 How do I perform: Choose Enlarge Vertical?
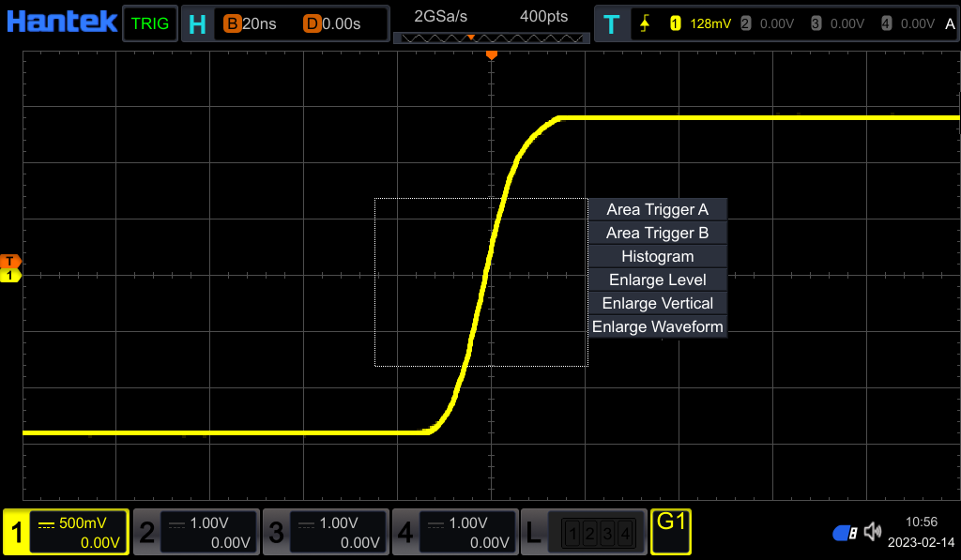(657, 303)
